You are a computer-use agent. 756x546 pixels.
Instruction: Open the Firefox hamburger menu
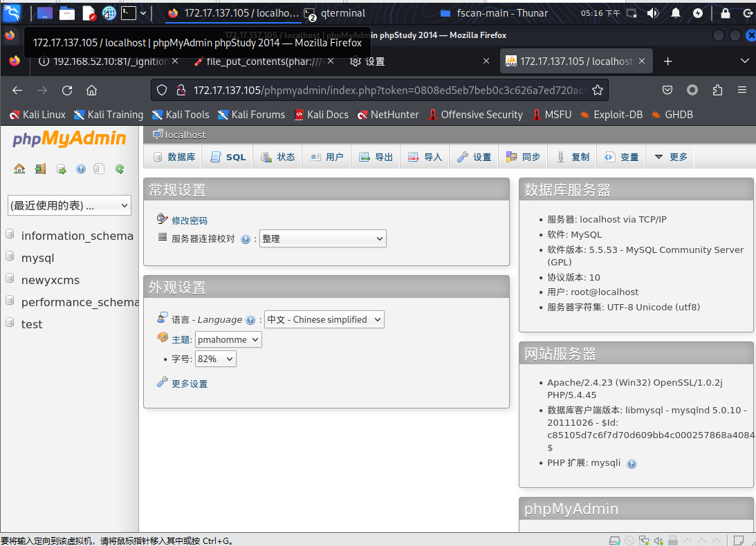point(742,90)
